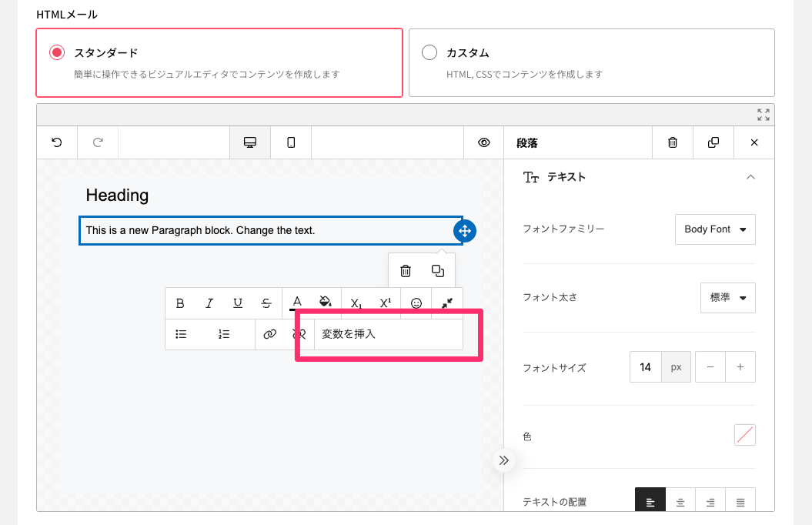Switch to mobile preview mode
Screen dimensions: 812x525
click(x=291, y=142)
